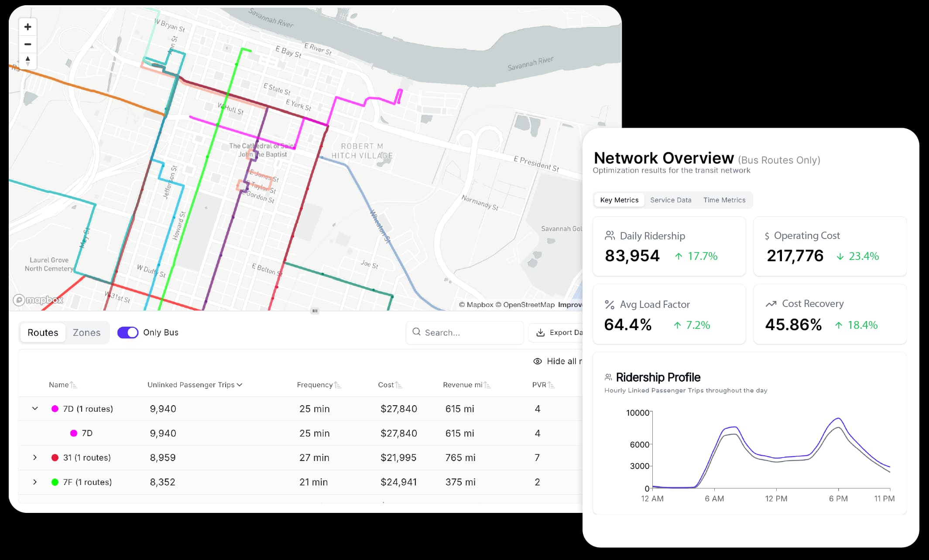Viewport: 929px width, 560px height.
Task: Click the drag handle below the map
Action: click(315, 311)
